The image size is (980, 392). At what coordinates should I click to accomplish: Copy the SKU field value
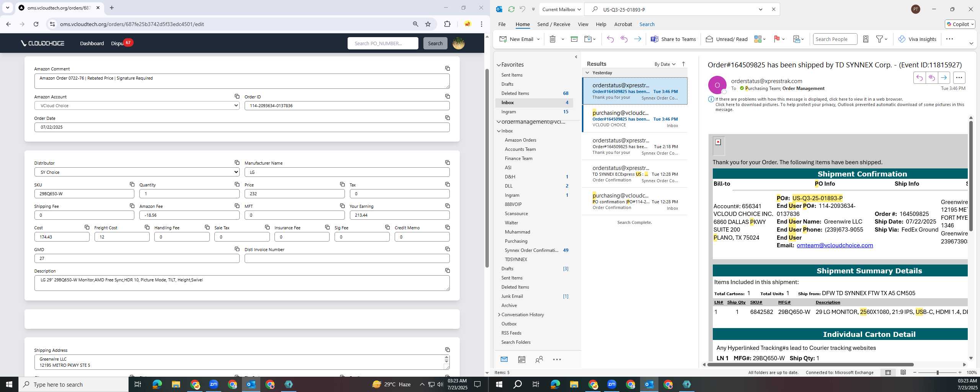click(x=132, y=185)
